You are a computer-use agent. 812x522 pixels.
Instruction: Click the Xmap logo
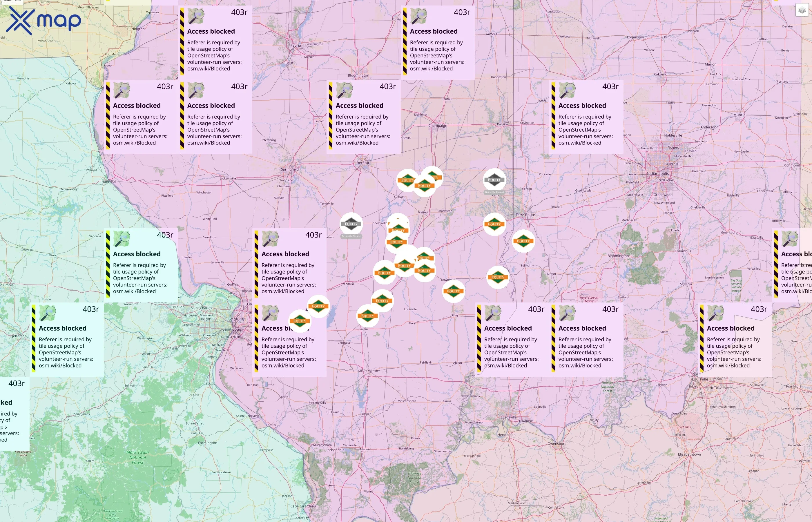click(44, 20)
